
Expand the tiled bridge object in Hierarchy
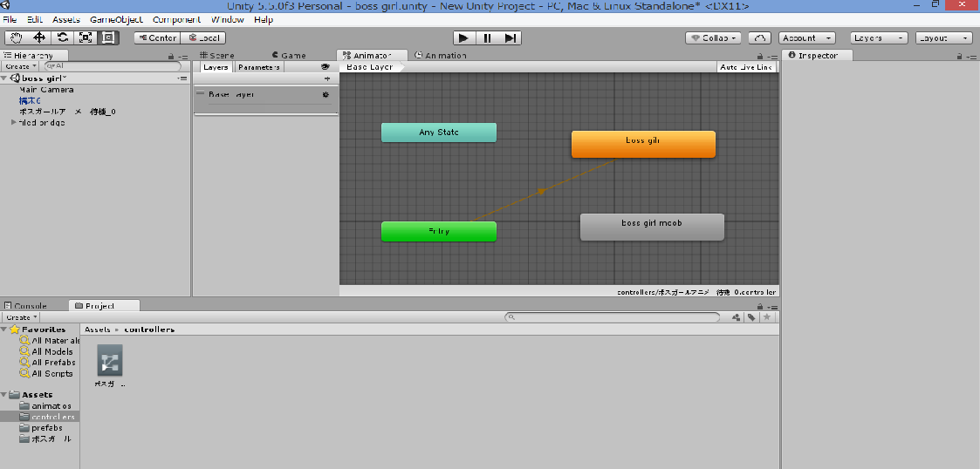click(13, 123)
